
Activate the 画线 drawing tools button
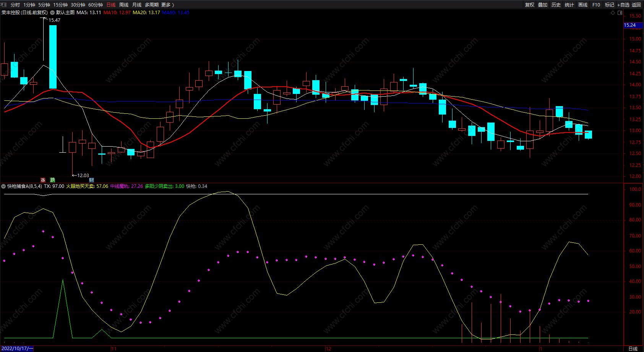click(x=583, y=5)
